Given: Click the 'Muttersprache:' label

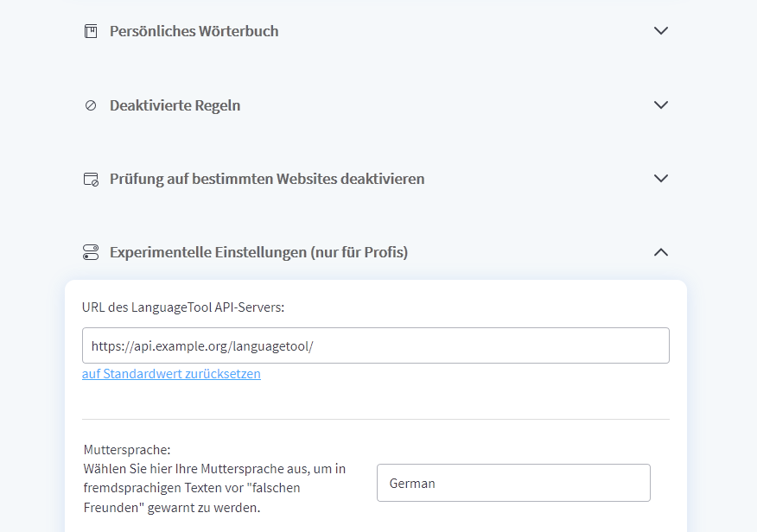Looking at the screenshot, I should (x=127, y=450).
